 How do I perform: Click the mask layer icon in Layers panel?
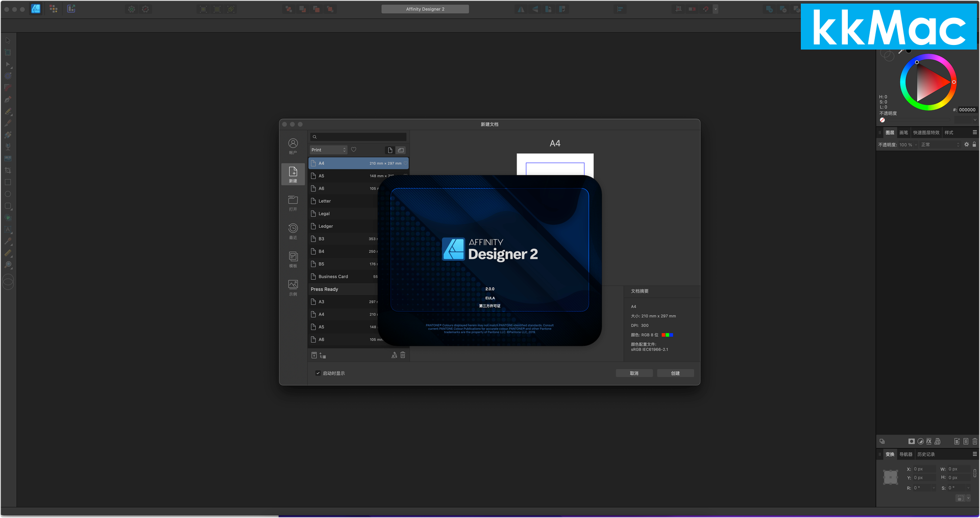912,441
